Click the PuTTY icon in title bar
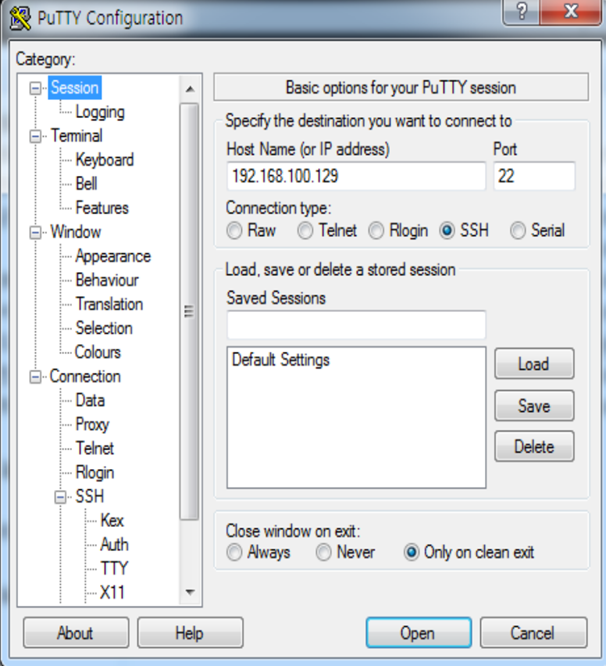This screenshot has width=606, height=666. click(20, 18)
